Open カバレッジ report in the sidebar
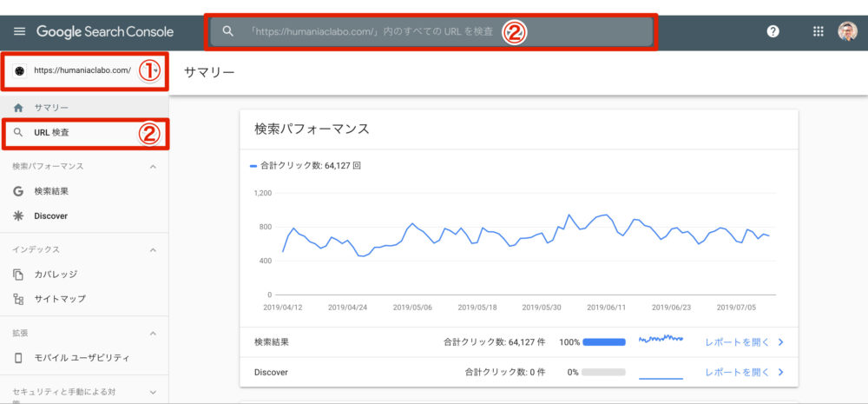Screen dimensions: 868x404 [84, 275]
